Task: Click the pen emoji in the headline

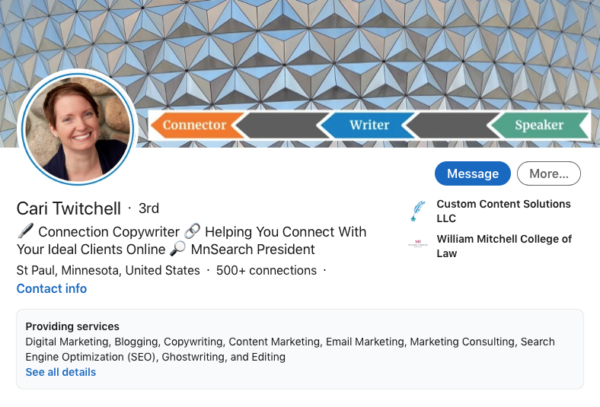Action: coord(25,232)
